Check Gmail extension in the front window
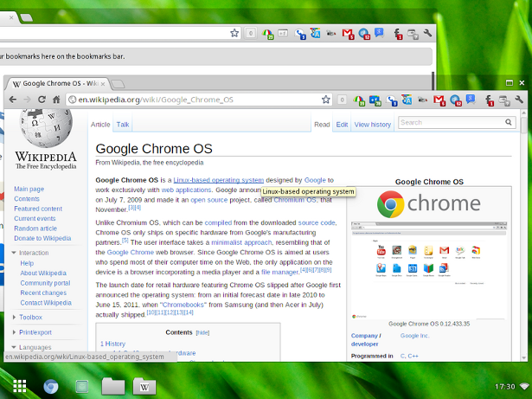Image resolution: width=532 pixels, height=399 pixels. 439,100
